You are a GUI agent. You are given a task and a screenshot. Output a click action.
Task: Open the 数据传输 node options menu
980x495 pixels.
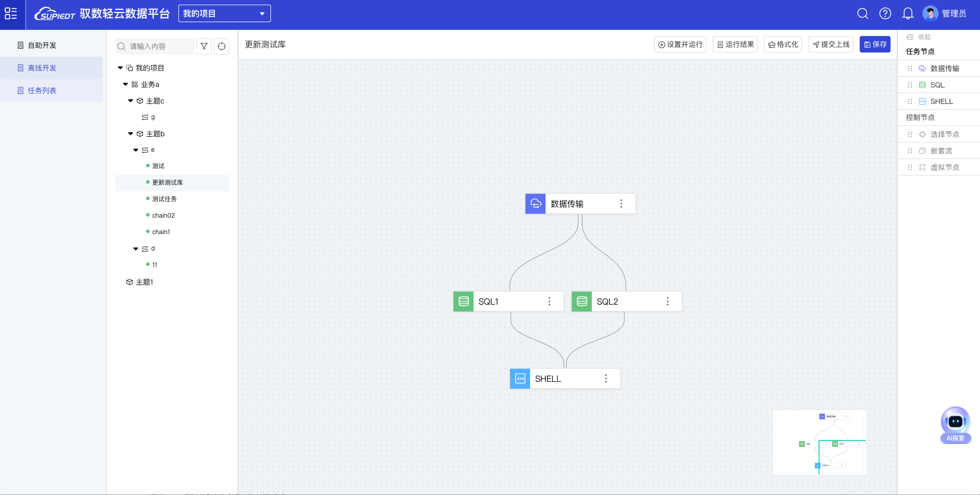(621, 204)
